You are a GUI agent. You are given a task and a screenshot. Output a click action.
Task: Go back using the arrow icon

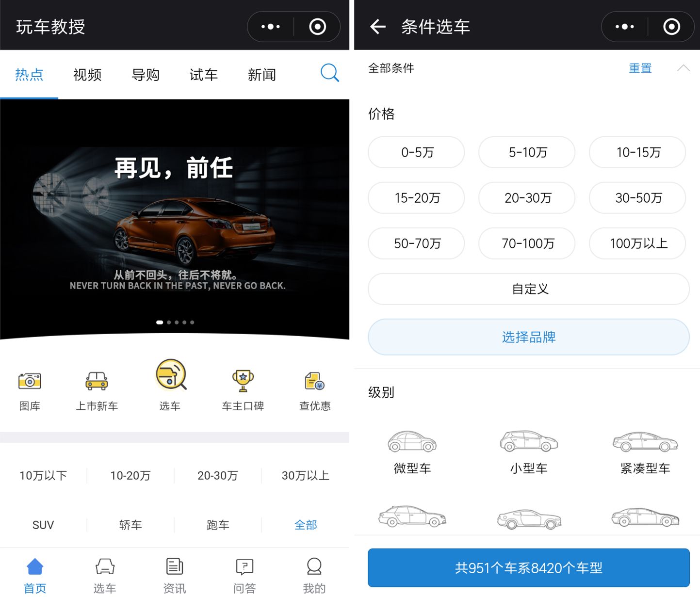pos(378,27)
